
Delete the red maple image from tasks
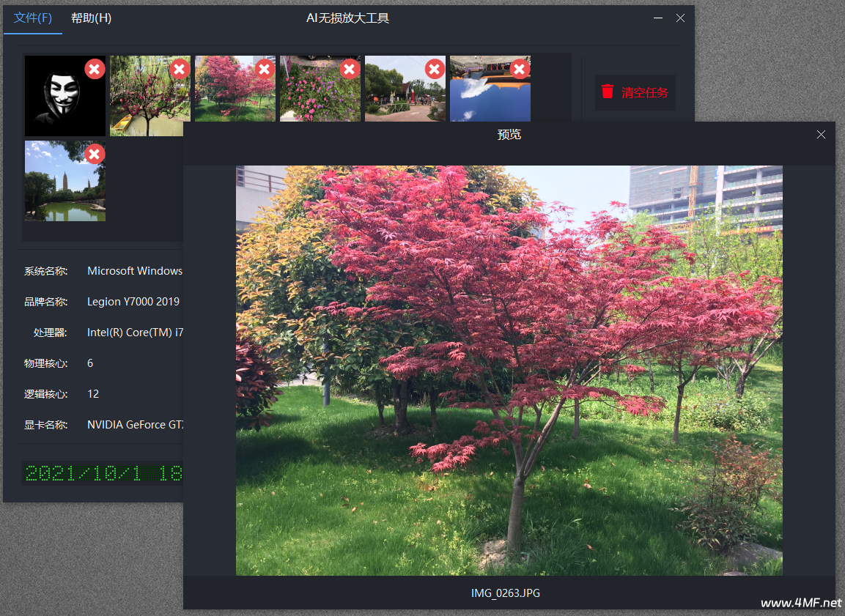(x=265, y=69)
